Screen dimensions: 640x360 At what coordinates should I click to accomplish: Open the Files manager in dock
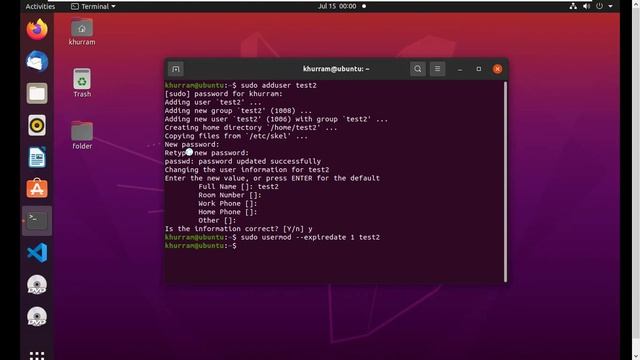point(37,93)
